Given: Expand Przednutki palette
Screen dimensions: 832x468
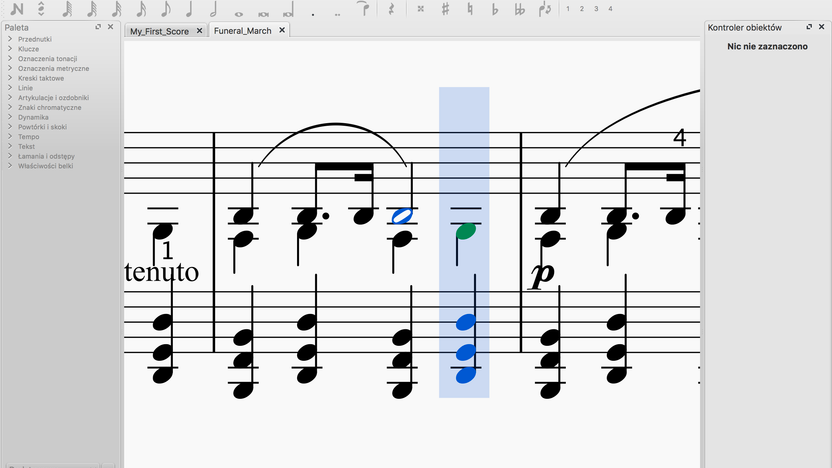Looking at the screenshot, I should coord(10,39).
